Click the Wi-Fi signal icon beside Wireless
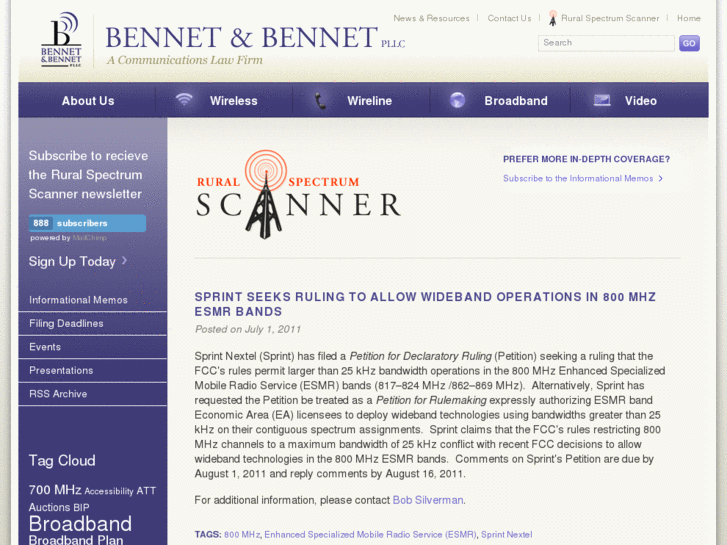This screenshot has height=545, width=727. (x=184, y=99)
